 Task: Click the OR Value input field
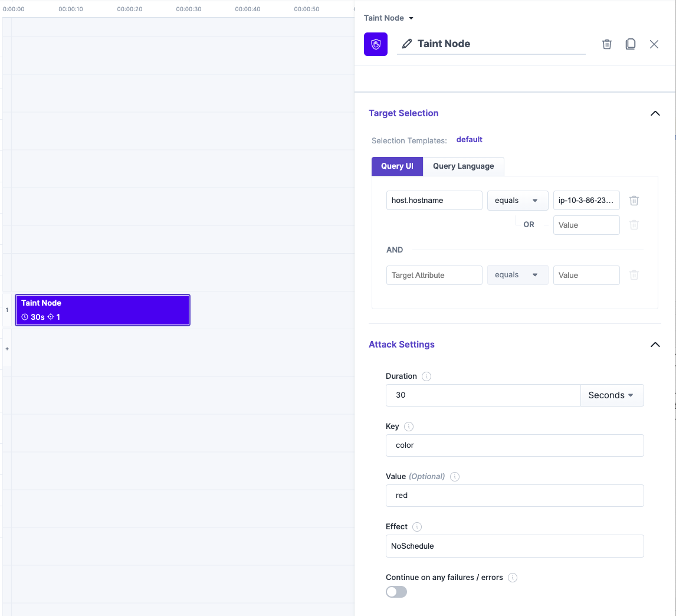pos(586,225)
